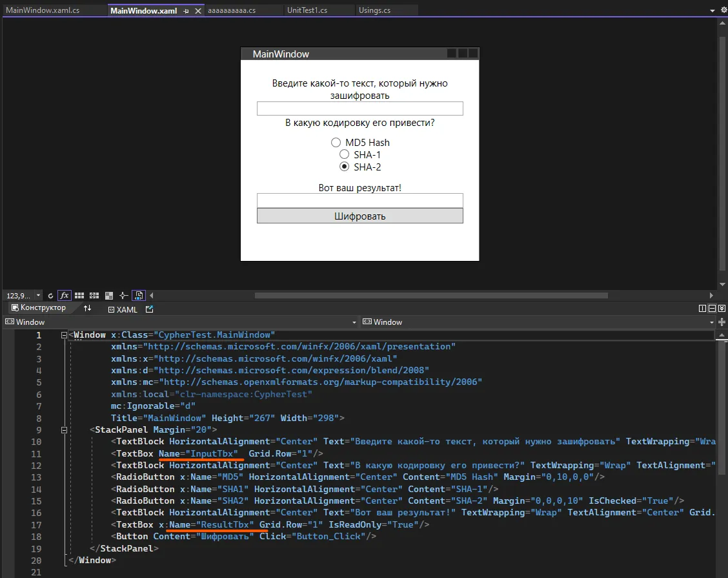Open editor settings gear at top right
The image size is (728, 578).
(724, 10)
